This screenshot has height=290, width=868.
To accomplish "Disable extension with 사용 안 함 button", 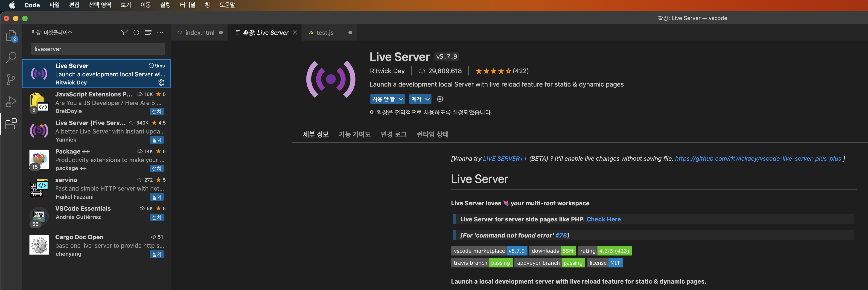I will click(383, 99).
